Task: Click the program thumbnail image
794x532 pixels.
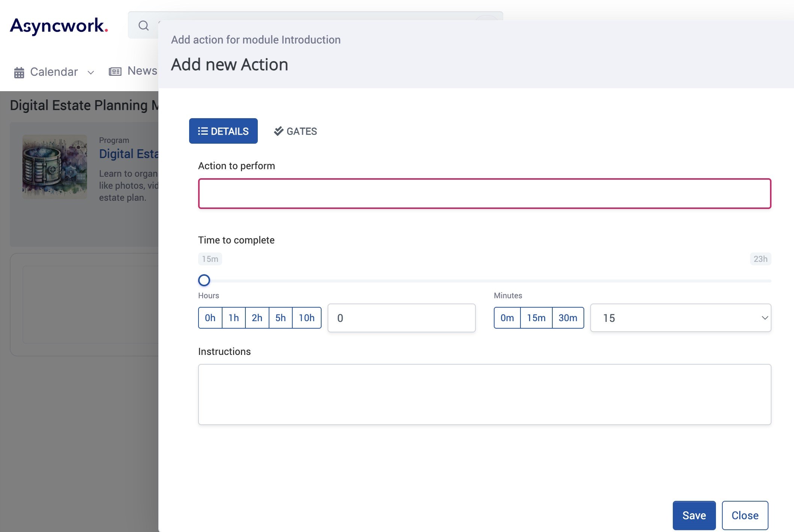Action: coord(55,167)
